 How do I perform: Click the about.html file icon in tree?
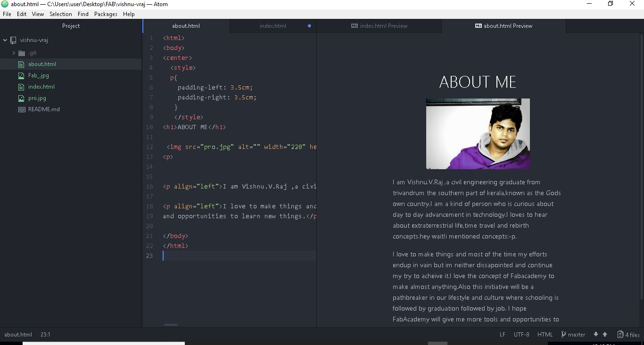(x=21, y=64)
